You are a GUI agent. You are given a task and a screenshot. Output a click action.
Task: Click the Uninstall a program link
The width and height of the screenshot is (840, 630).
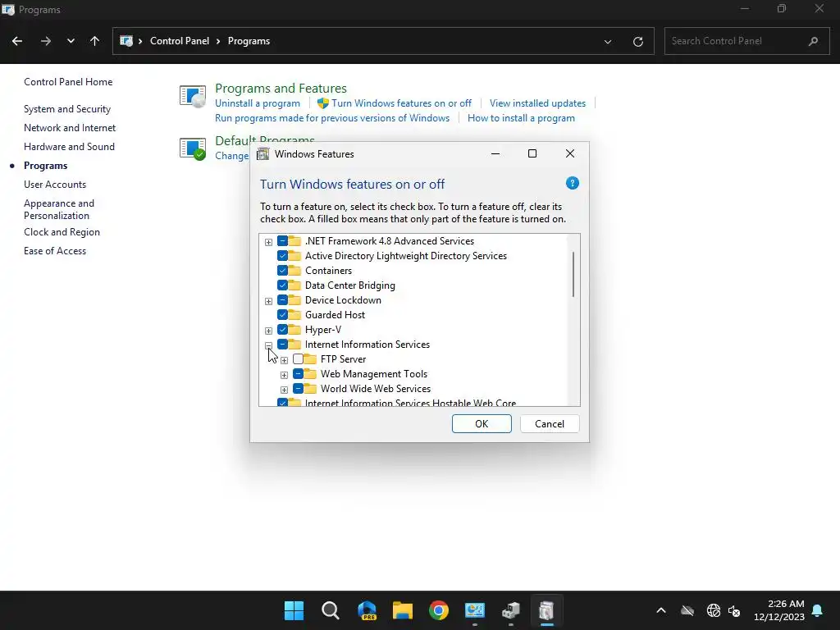click(257, 103)
